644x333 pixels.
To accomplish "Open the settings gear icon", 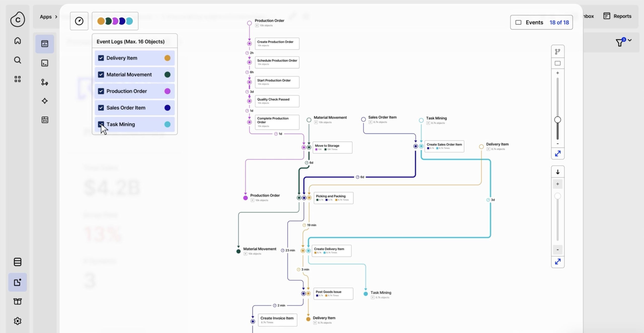I will tap(17, 321).
